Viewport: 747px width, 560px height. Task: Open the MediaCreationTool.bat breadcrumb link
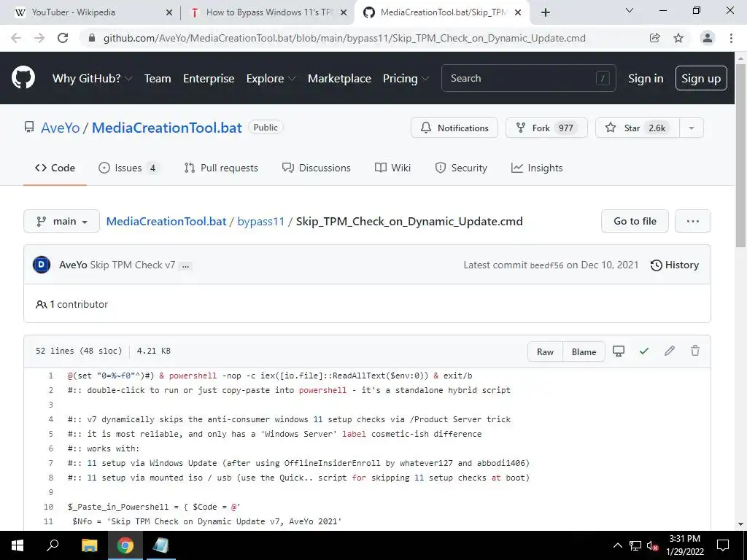[166, 222]
